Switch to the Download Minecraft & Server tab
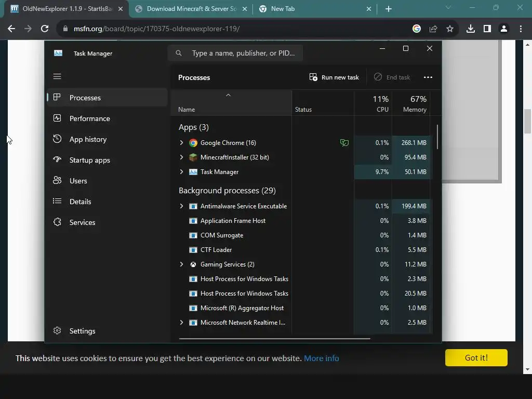Viewport: 532px width, 399px height. tap(191, 9)
